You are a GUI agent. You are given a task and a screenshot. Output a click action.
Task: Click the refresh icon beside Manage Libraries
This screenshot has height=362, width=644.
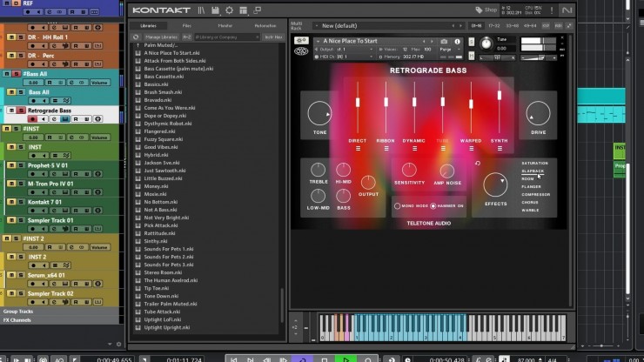[135, 37]
